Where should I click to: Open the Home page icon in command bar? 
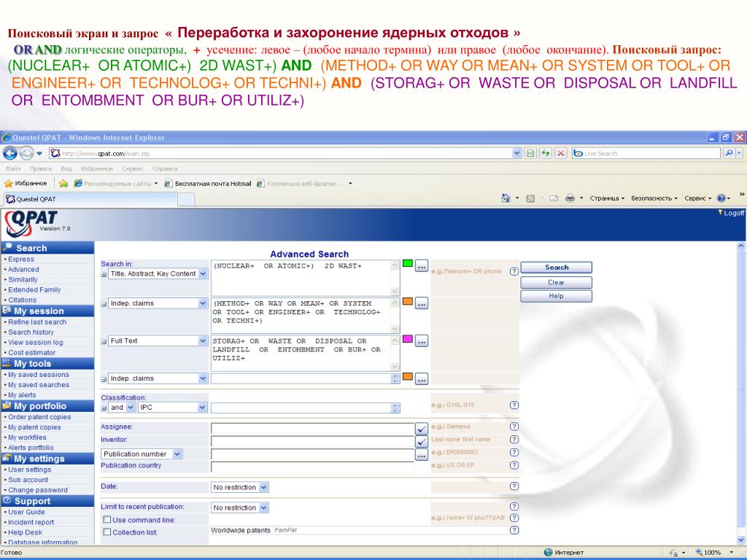[x=506, y=198]
